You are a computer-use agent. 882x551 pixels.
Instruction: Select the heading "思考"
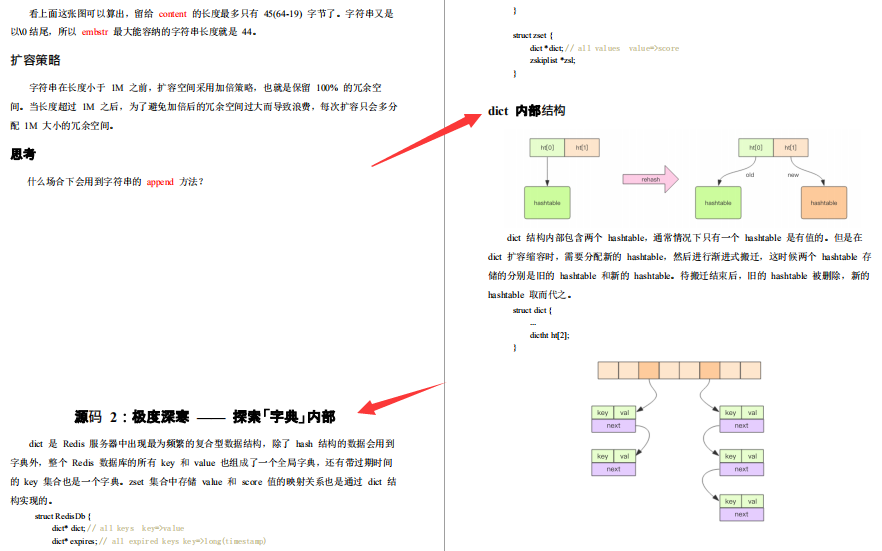pos(23,154)
